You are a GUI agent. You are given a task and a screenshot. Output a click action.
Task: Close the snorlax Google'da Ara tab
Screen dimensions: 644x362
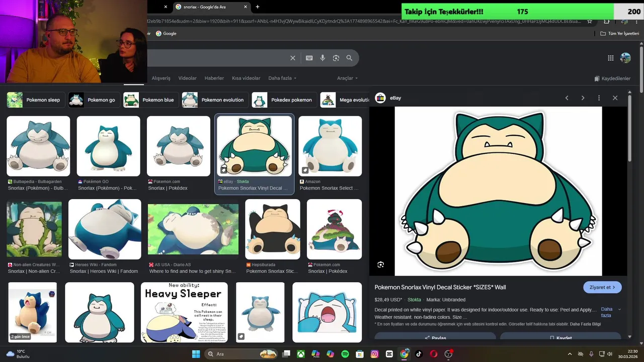point(246,7)
